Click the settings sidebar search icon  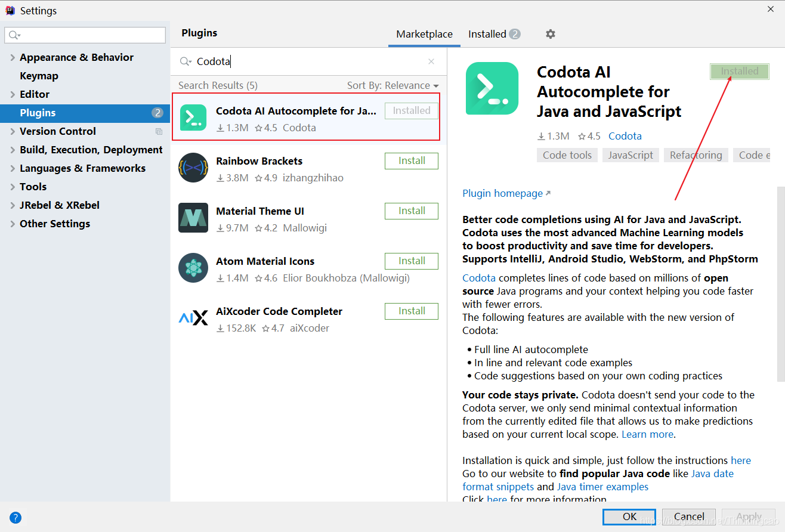tap(14, 35)
